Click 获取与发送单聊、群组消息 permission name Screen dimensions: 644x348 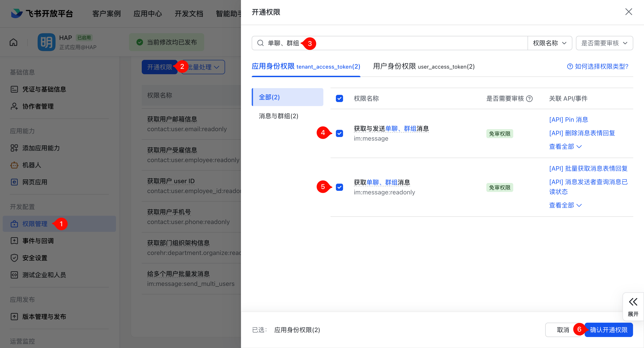point(391,129)
